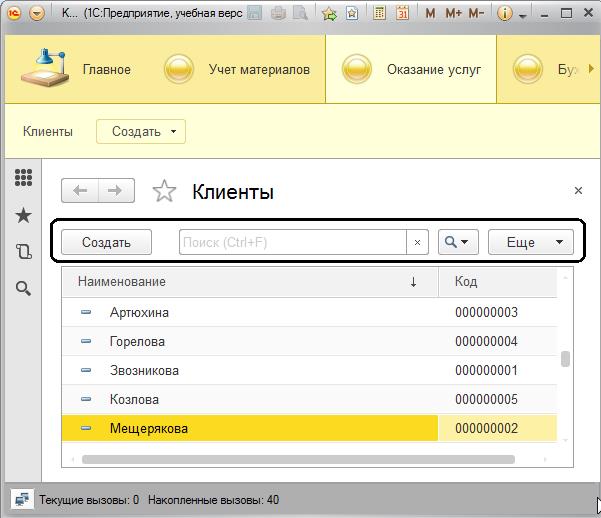Open calculator icon in title bar
This screenshot has height=518, width=601.
[x=378, y=14]
